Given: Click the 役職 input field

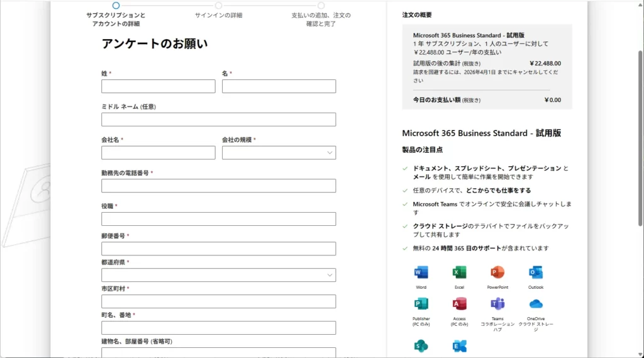Looking at the screenshot, I should 218,219.
